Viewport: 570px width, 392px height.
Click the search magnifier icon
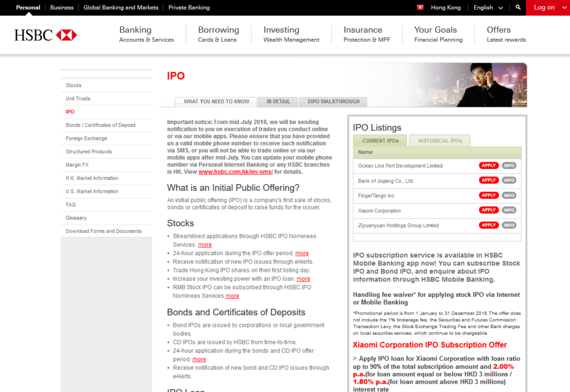coord(518,8)
